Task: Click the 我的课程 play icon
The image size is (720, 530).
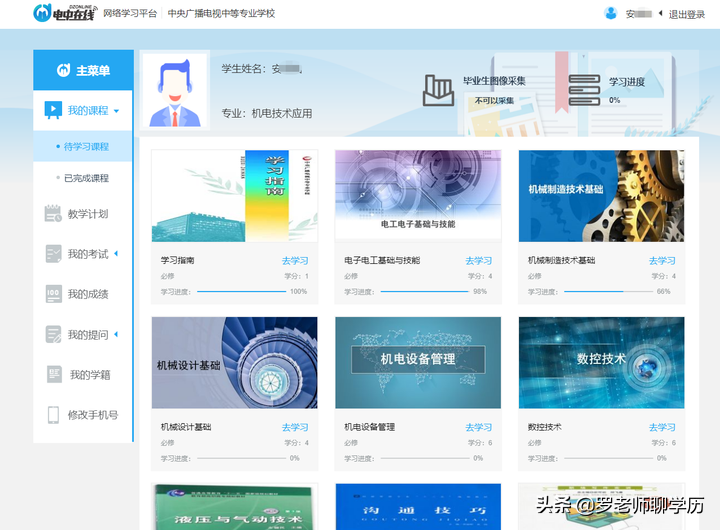Action: (x=53, y=110)
